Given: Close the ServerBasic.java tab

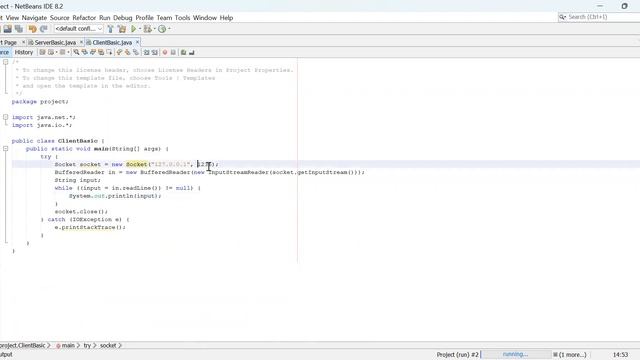Looking at the screenshot, I should pyautogui.click(x=81, y=42).
